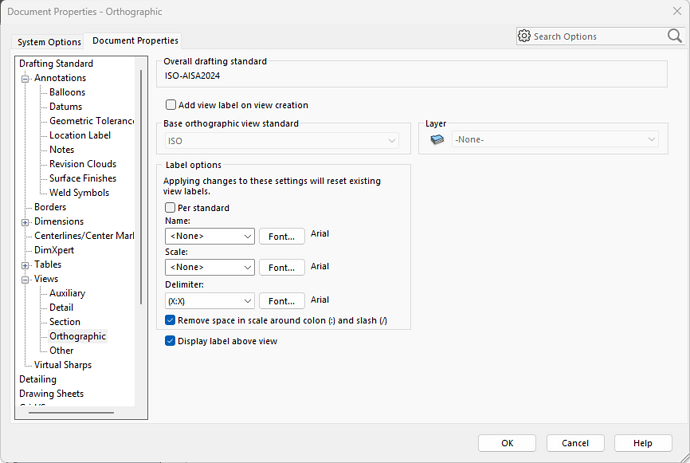
Task: Open the Name label dropdown
Action: [x=209, y=236]
